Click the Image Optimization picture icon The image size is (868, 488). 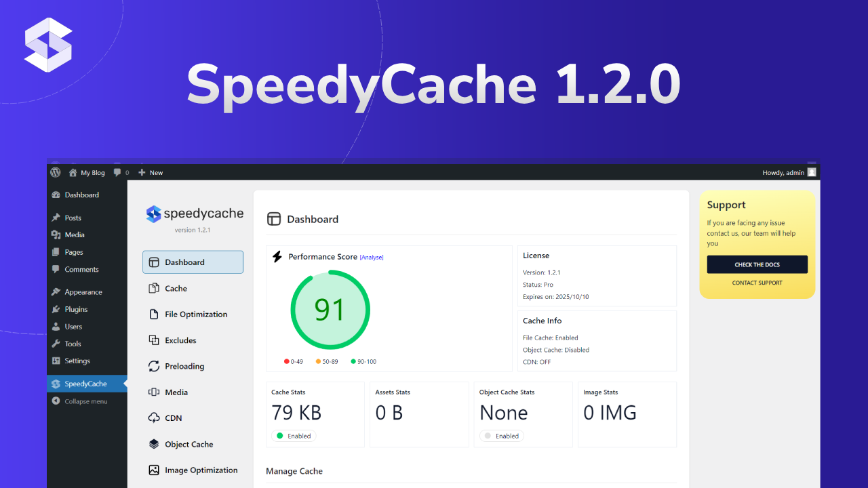click(154, 470)
